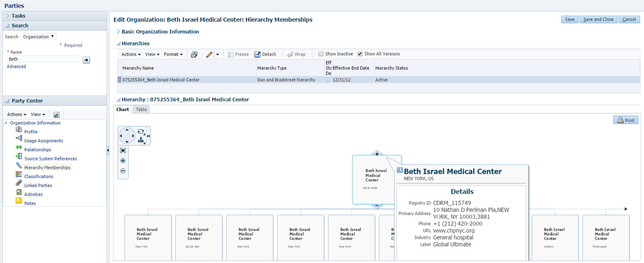The image size is (644, 263).
Task: Zoom in on the hierarchy chart
Action: (123, 161)
